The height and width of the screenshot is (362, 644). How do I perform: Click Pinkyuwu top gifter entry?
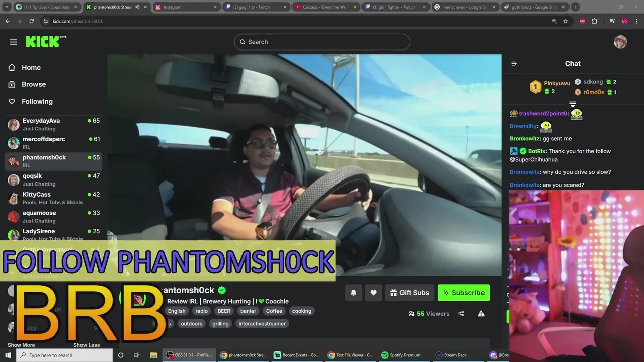coord(550,87)
